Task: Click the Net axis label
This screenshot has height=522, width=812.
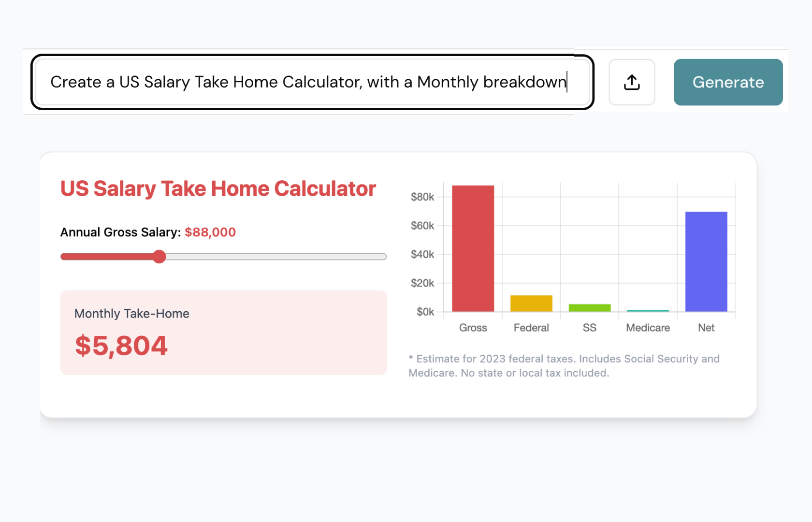Action: pos(706,327)
